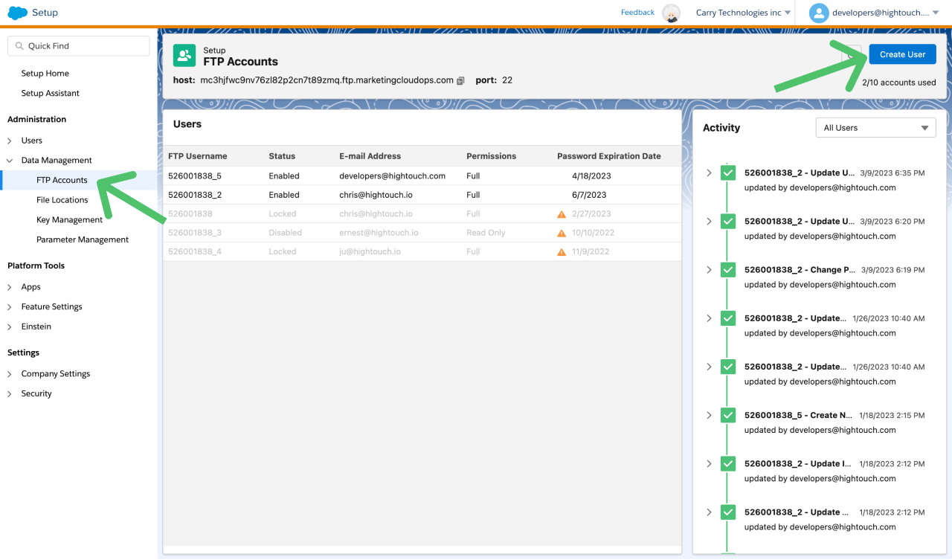952x560 pixels.
Task: Select the locked 526001838_4 user row
Action: [422, 252]
